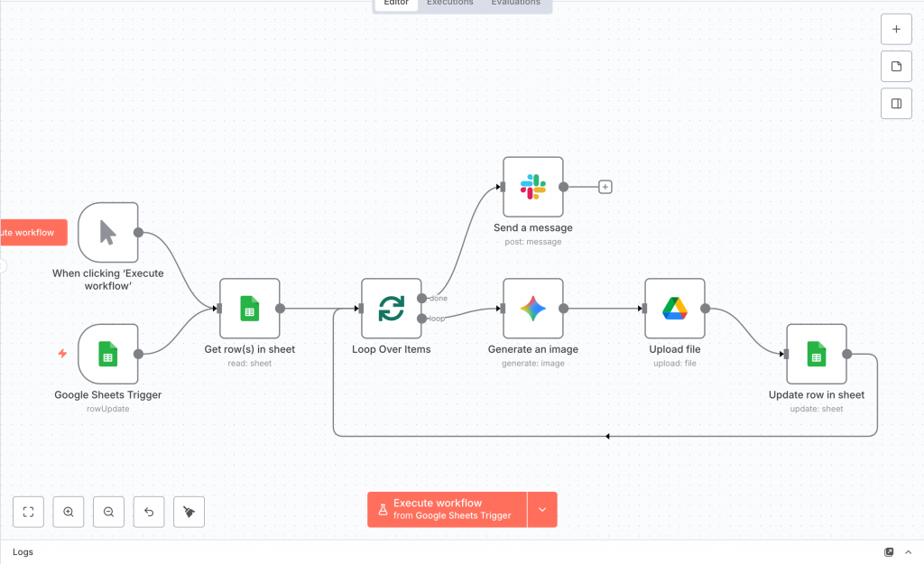The image size is (924, 564).
Task: Open the 'Generate an image' Gemini node
Action: pos(532,309)
